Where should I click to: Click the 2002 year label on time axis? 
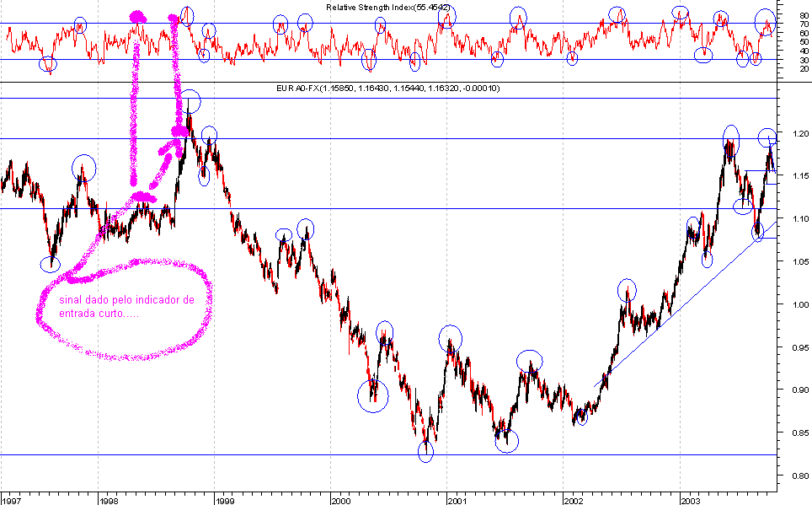[x=574, y=501]
